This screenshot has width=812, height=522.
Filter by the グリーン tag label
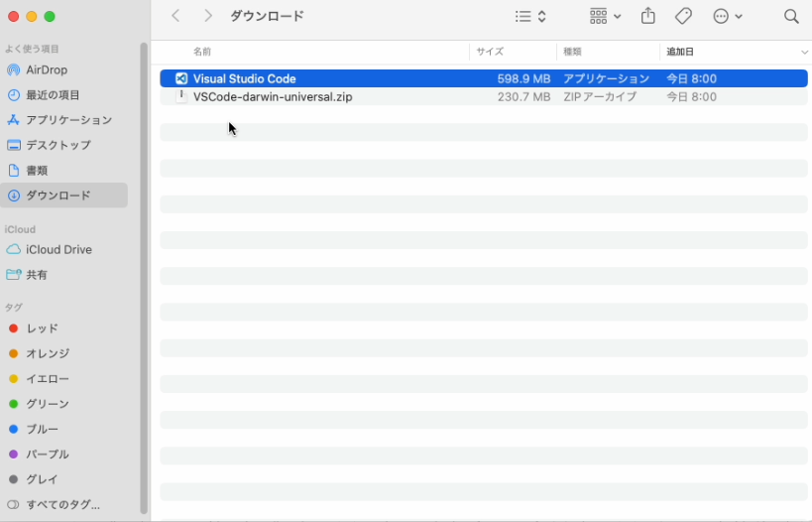(48, 404)
